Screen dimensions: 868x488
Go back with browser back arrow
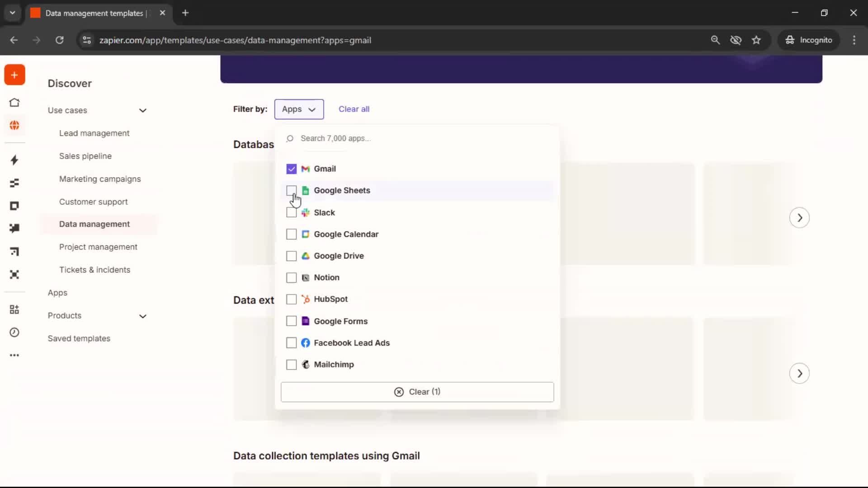[14, 40]
